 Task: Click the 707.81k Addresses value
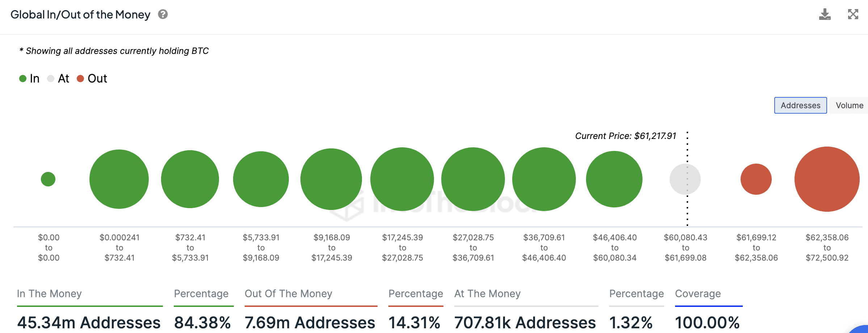(x=525, y=323)
